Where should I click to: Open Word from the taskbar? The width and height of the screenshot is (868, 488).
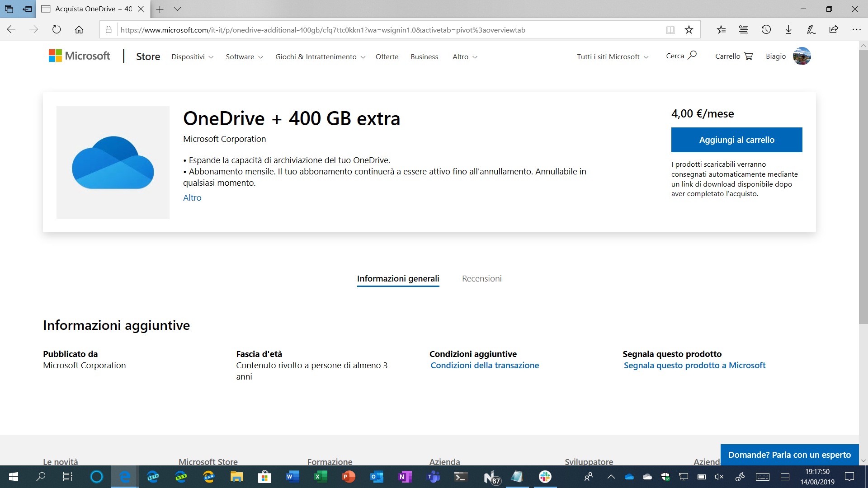(293, 477)
